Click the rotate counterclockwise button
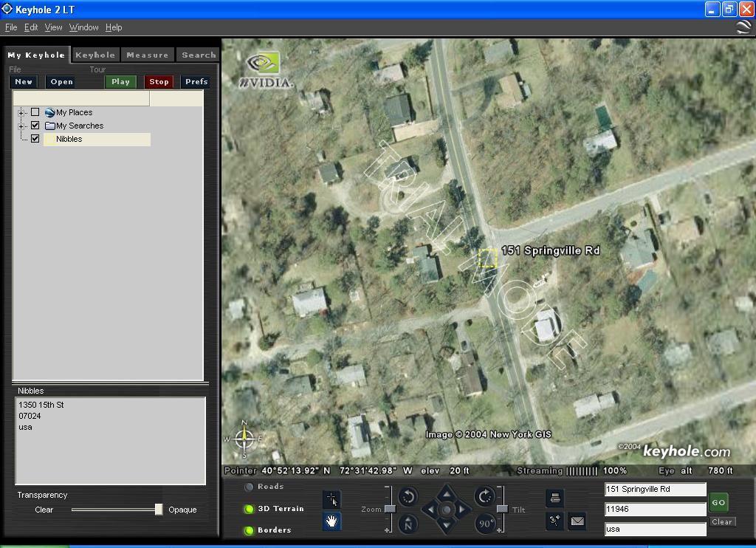Screen dimensions: 756x548 (408, 496)
